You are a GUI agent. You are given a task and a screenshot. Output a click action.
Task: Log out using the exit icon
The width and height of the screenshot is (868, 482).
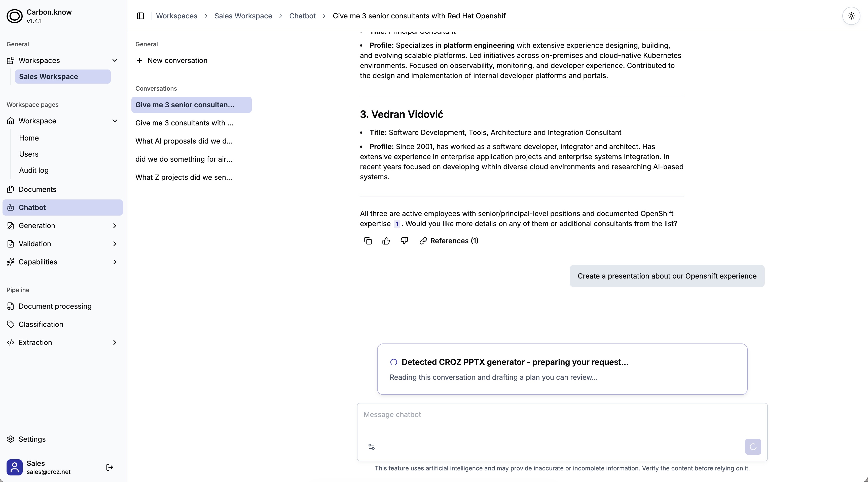click(110, 467)
